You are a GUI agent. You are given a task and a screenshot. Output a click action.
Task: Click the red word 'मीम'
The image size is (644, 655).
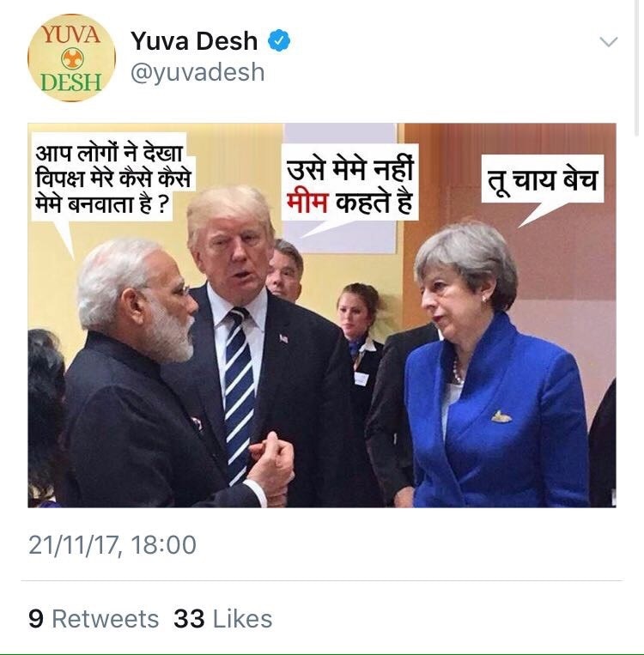click(307, 203)
